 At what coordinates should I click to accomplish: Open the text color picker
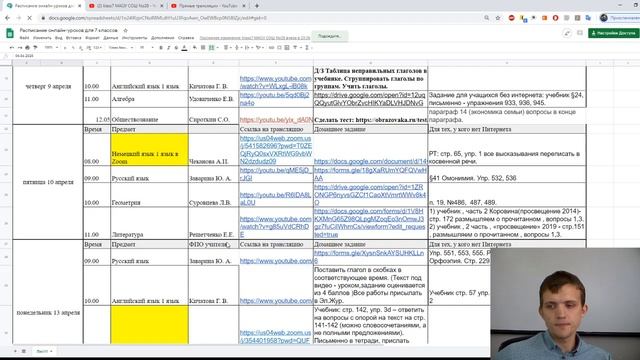point(184,48)
